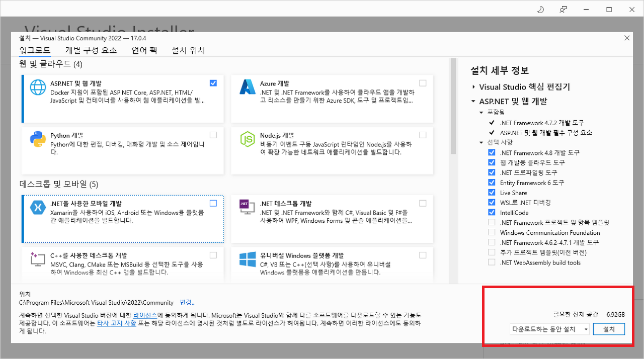Uncheck the ASP.NET 및 웹 개발 workload checkbox
644x359 pixels.
[213, 83]
